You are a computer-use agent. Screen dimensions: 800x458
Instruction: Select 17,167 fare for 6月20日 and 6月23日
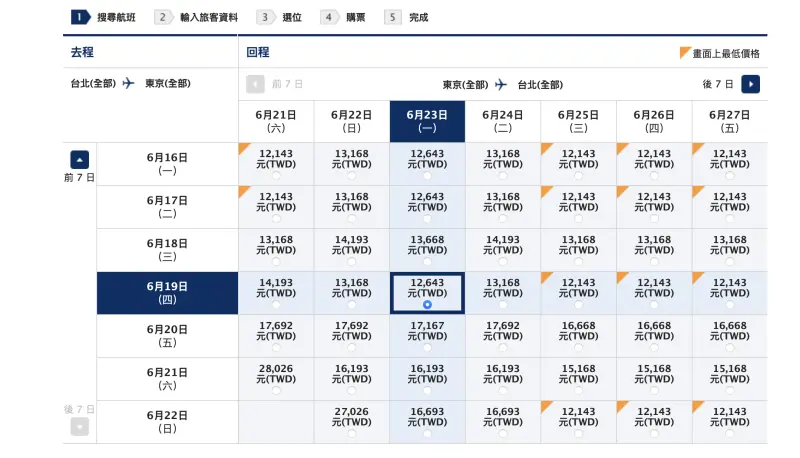coord(428,336)
